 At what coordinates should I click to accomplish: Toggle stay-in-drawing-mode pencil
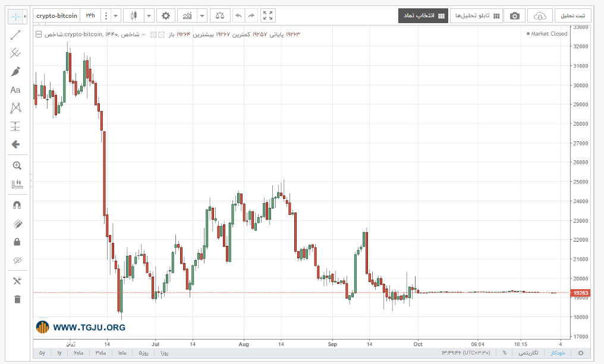17,223
